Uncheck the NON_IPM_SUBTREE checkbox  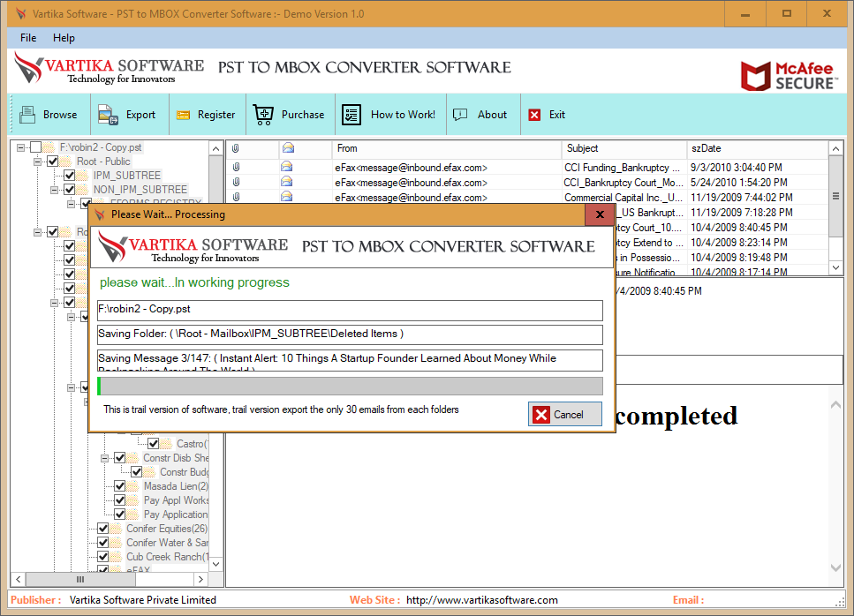70,190
